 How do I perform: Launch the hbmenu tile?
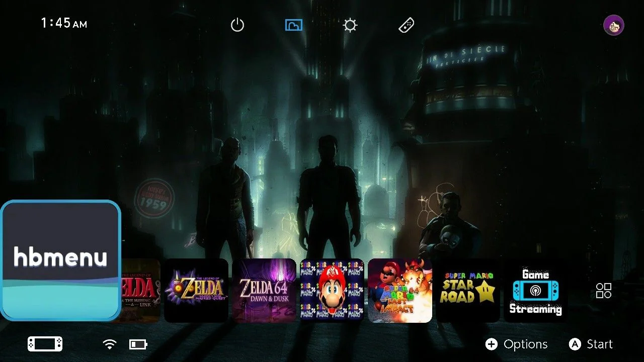pyautogui.click(x=60, y=260)
